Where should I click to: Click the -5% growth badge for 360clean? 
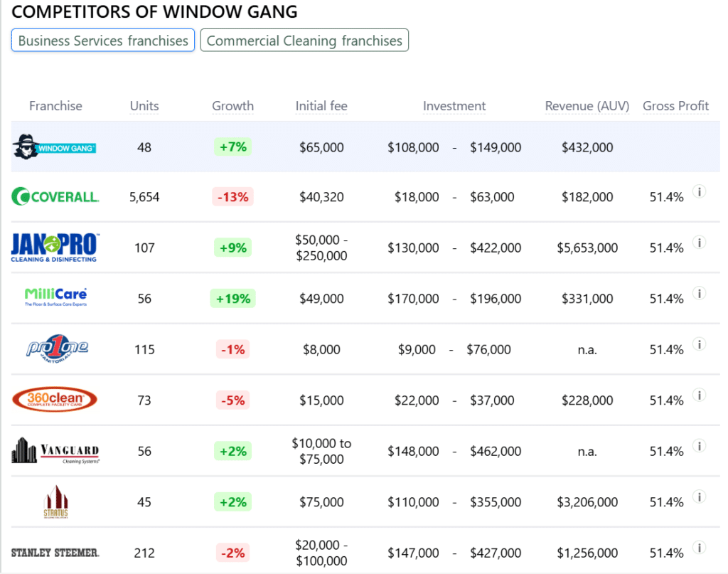232,400
